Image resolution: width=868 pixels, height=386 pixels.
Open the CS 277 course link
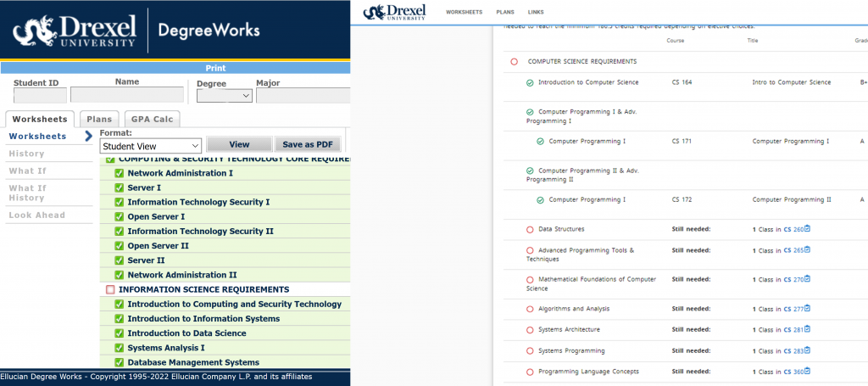tap(793, 309)
